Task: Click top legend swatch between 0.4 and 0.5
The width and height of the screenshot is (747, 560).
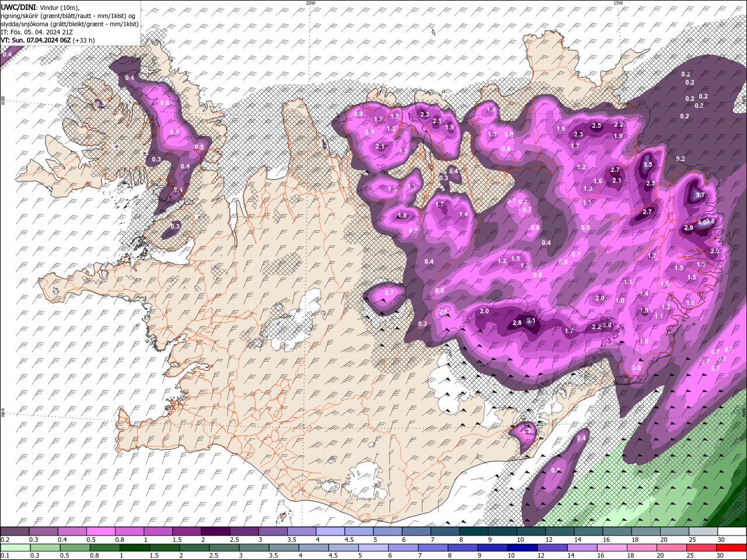Action: tap(72, 531)
